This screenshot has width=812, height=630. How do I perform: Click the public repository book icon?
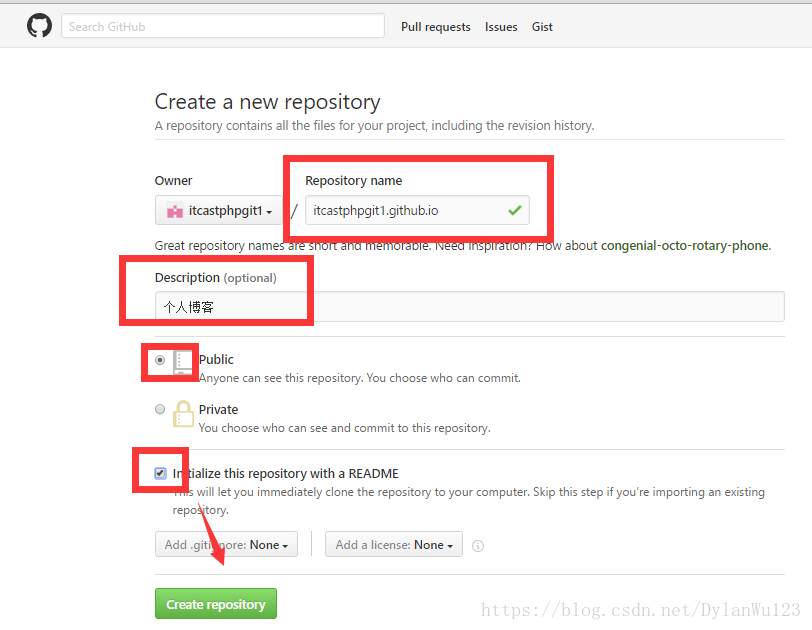[183, 363]
